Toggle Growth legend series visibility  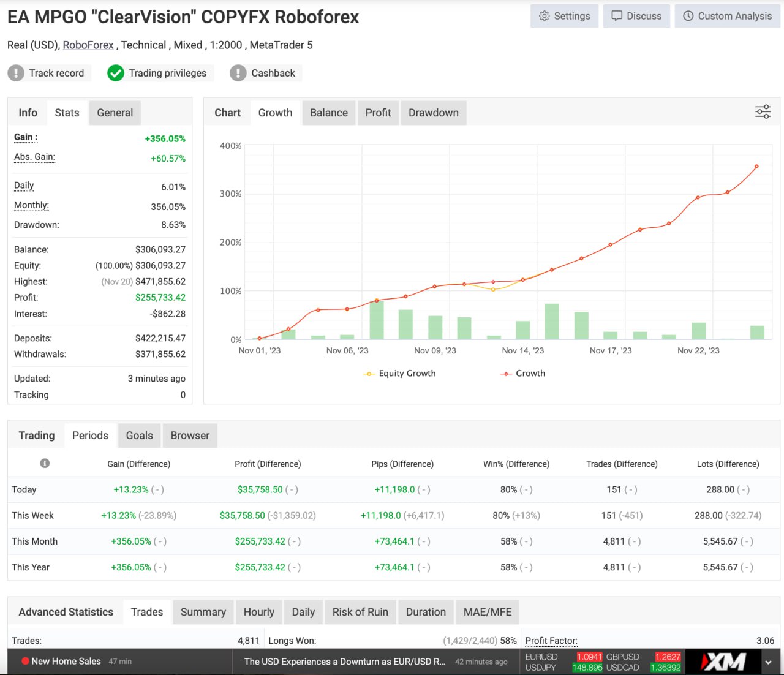(522, 373)
